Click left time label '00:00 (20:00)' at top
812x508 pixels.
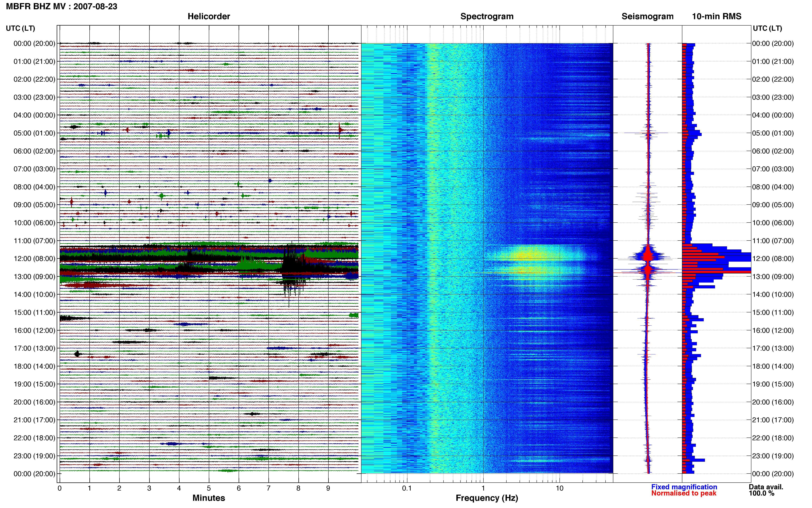(x=34, y=43)
